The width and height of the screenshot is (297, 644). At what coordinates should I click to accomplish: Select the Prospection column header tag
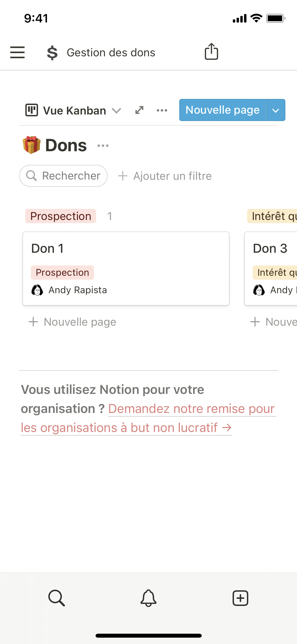pos(61,216)
